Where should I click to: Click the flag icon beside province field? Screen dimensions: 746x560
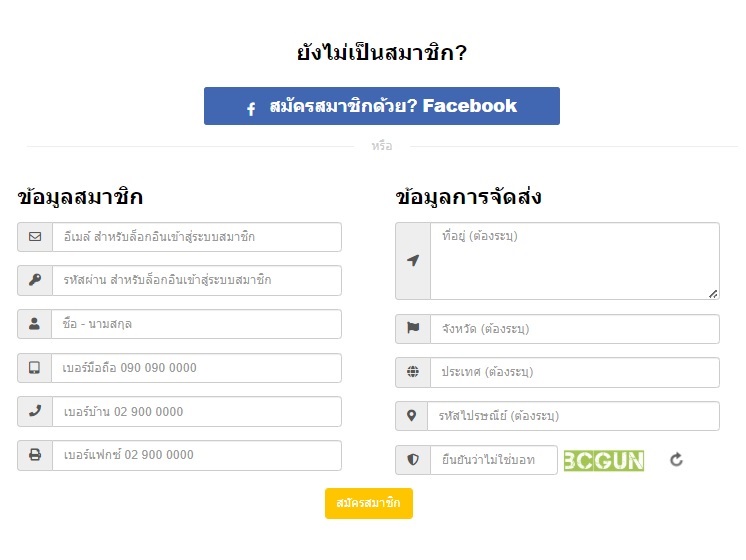pos(413,329)
